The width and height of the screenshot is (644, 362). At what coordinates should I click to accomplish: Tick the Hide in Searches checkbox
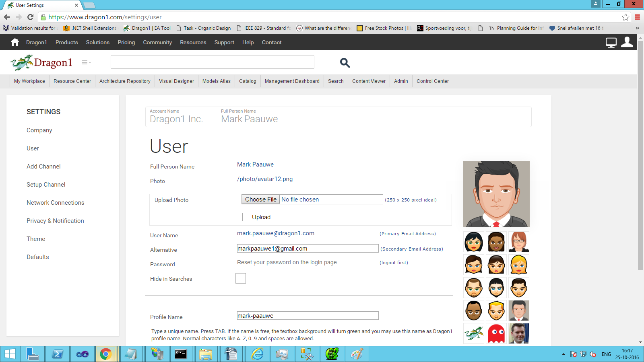click(241, 278)
